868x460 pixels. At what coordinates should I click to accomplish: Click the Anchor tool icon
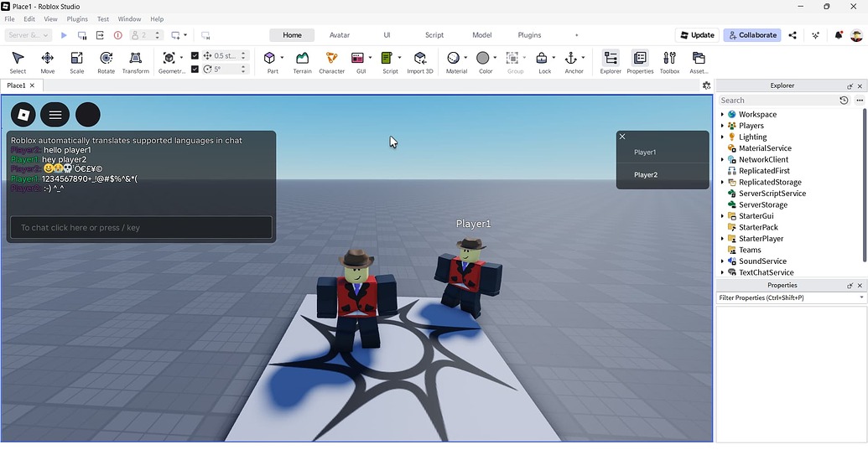pyautogui.click(x=571, y=58)
